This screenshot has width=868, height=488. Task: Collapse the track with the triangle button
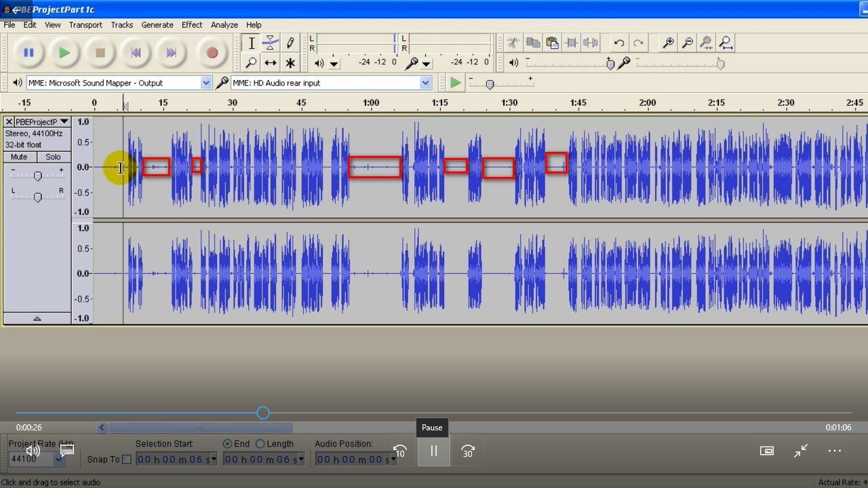(x=37, y=318)
